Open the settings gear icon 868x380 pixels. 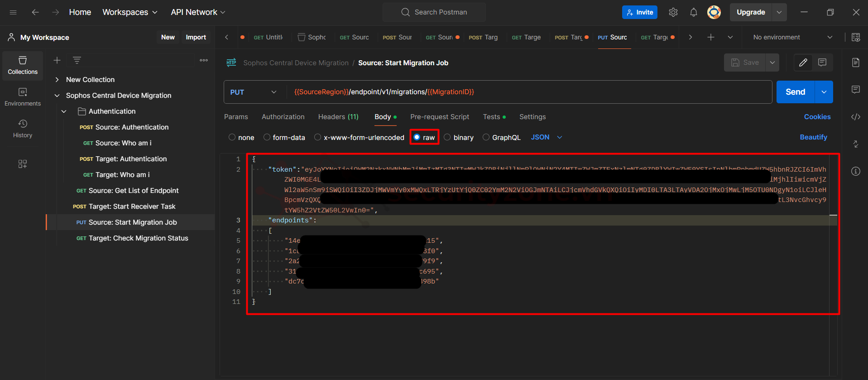tap(673, 12)
